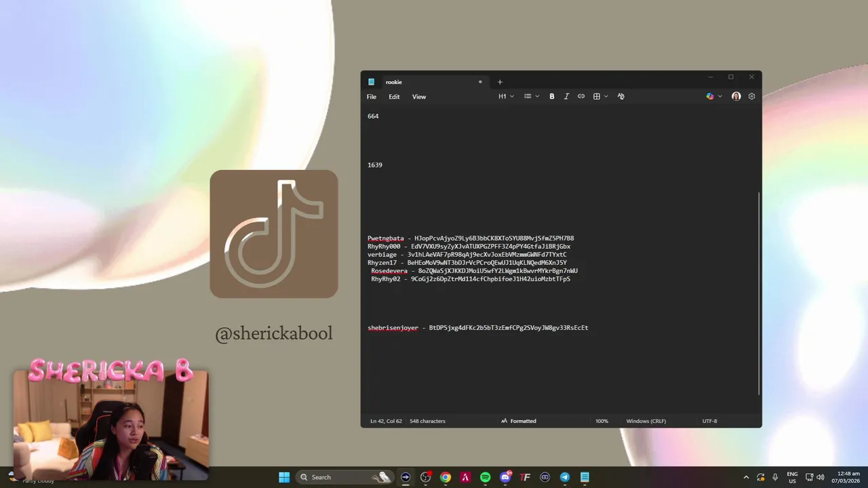Click the microphone tray icon

click(775, 477)
